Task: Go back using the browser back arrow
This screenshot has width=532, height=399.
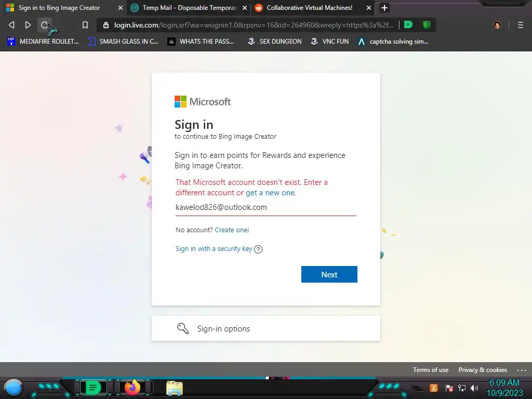Action: 11,25
